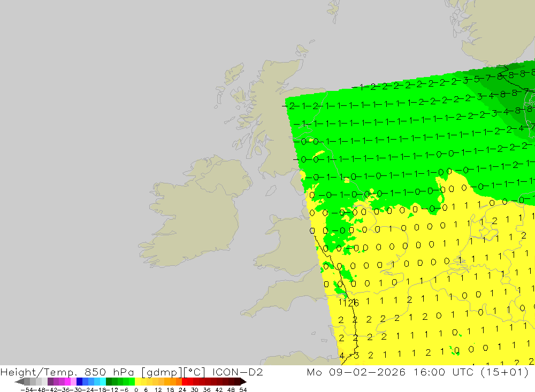This screenshot has height=392, width=535.
Task: Click the darkest green swatch in the legend
Action: [x=109, y=382]
